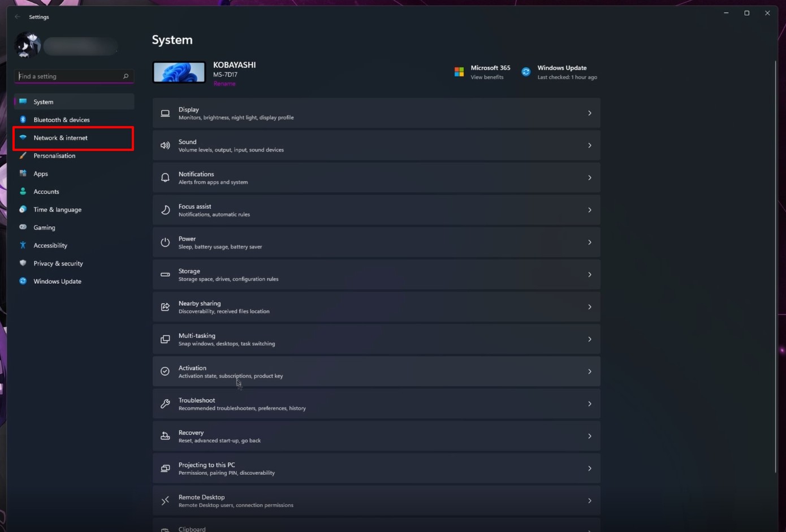This screenshot has height=532, width=786.
Task: Click the Rename link under KOBAYASHI
Action: click(224, 84)
